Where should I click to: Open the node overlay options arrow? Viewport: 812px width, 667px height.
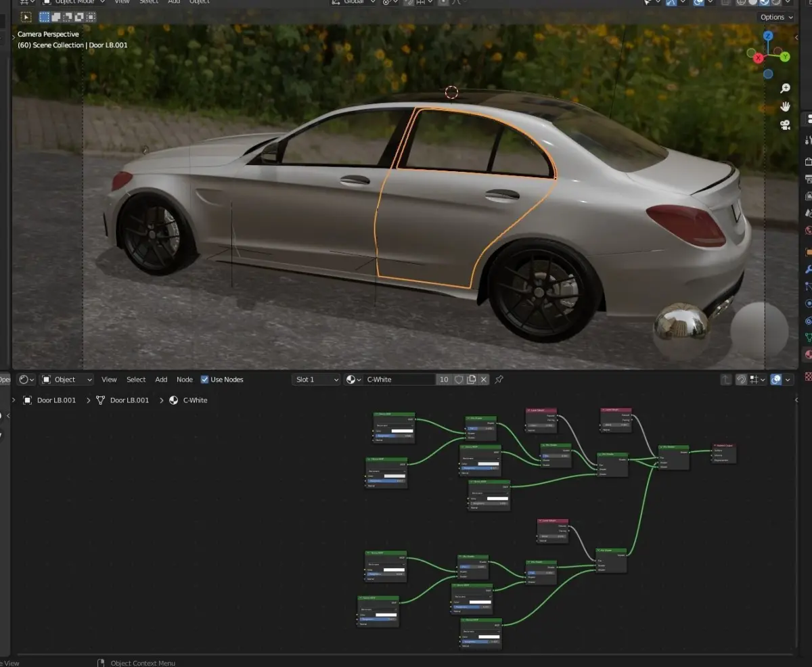[788, 379]
